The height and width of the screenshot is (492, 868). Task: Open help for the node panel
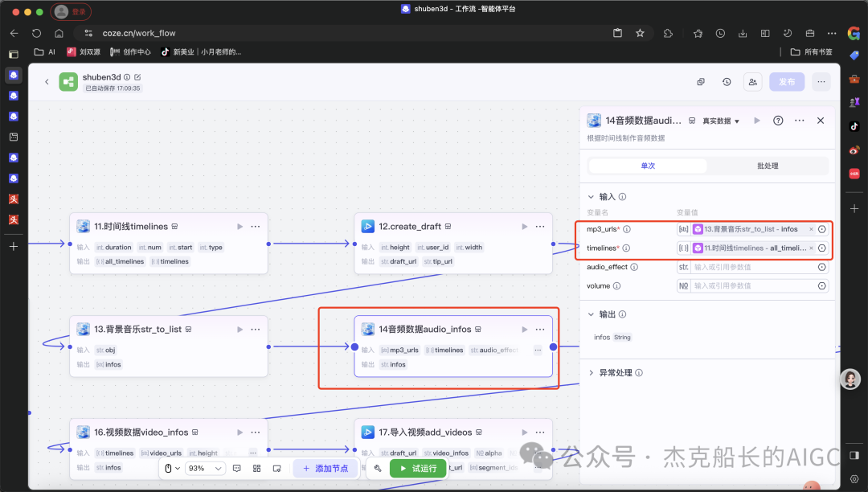point(778,120)
